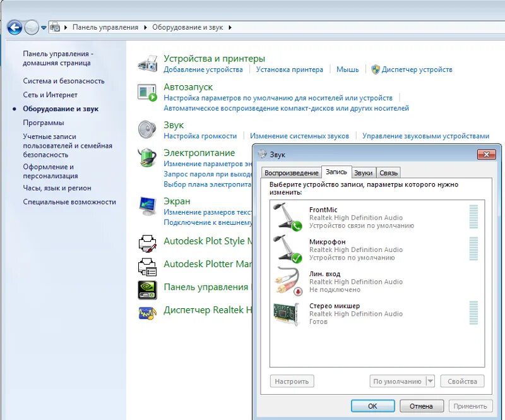The width and height of the screenshot is (505, 420).
Task: Open Диспетчер устройств link
Action: click(x=417, y=69)
